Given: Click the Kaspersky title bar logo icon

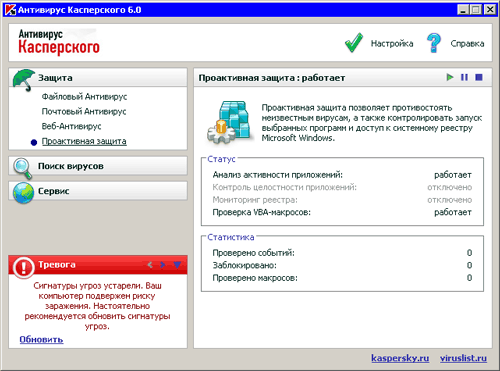Looking at the screenshot, I should click(10, 10).
